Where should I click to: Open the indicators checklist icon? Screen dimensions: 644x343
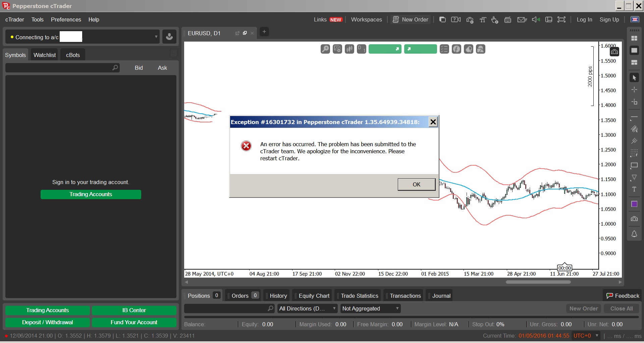444,49
